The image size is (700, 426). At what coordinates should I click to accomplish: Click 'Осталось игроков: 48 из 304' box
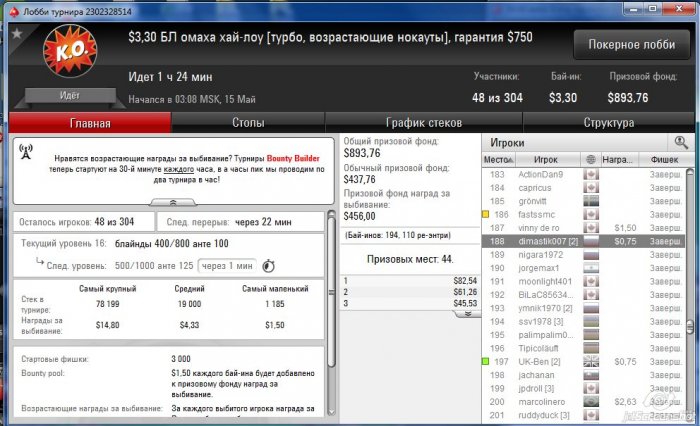click(84, 221)
